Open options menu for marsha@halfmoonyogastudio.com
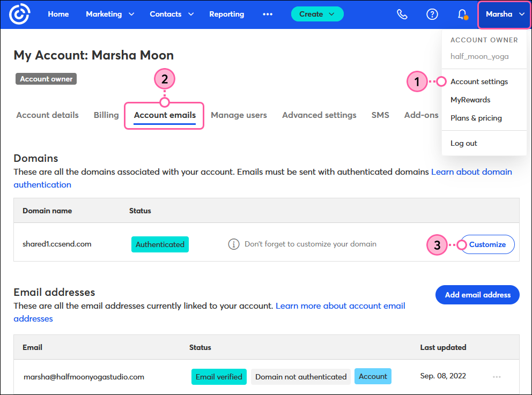The height and width of the screenshot is (395, 532). pos(497,377)
